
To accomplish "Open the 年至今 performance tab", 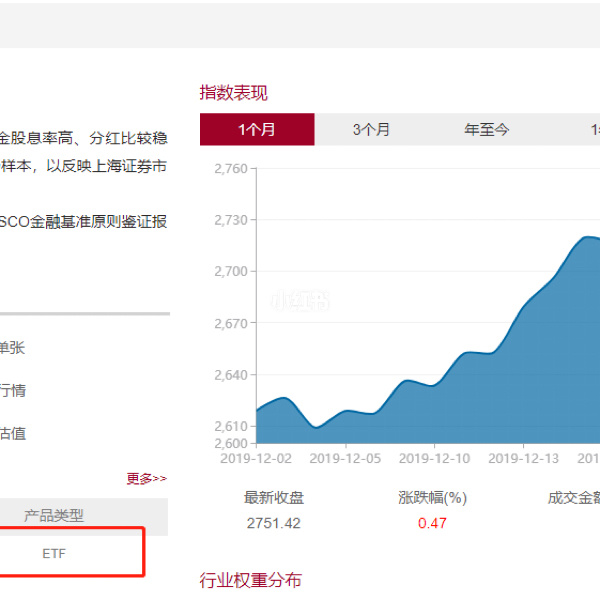I will click(486, 129).
